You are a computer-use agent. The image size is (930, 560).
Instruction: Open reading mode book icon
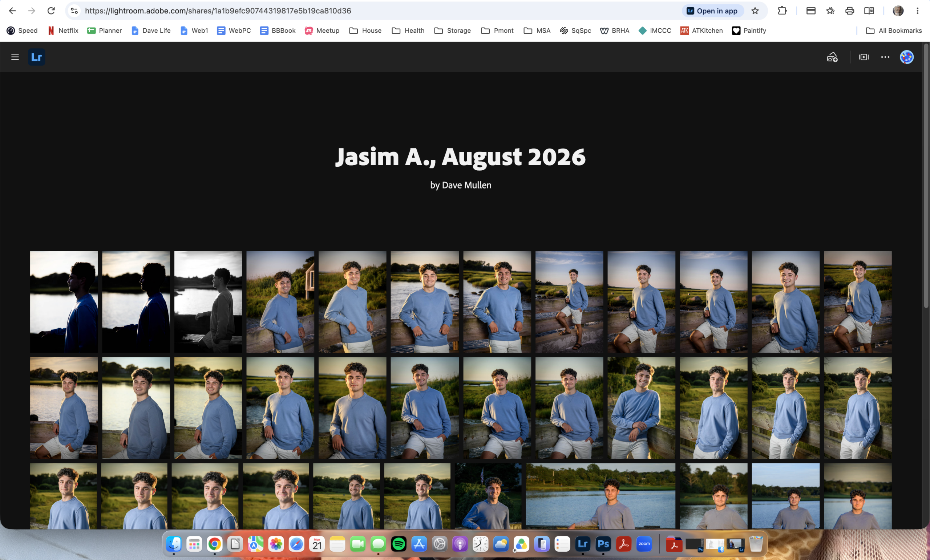point(869,11)
